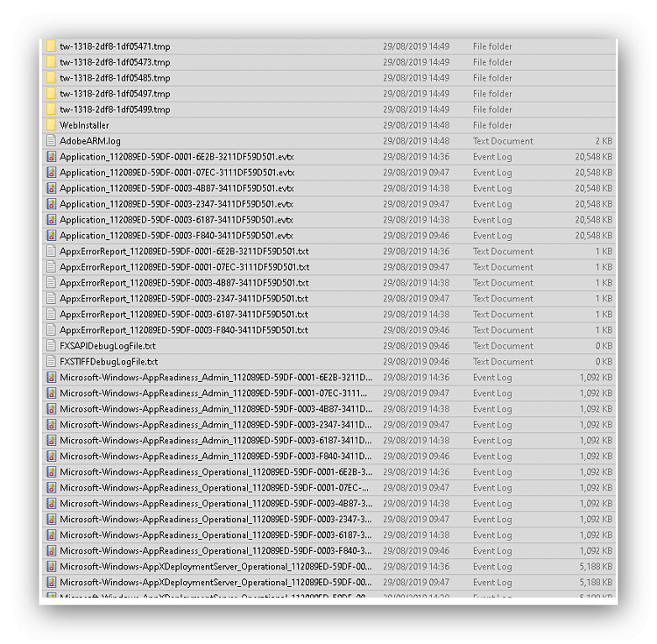Select the AdobeARM.log file name
This screenshot has height=644, width=657.
[x=90, y=141]
